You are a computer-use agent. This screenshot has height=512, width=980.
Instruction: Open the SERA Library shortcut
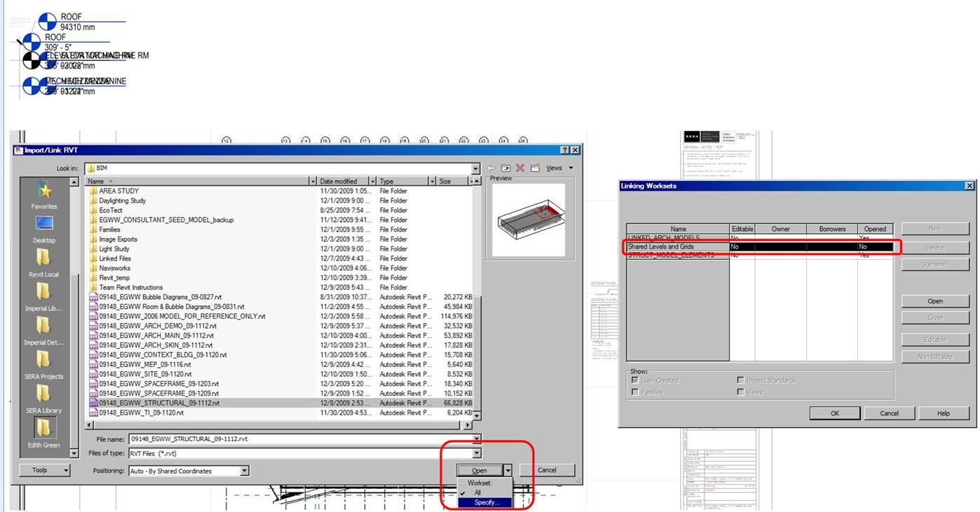(43, 399)
